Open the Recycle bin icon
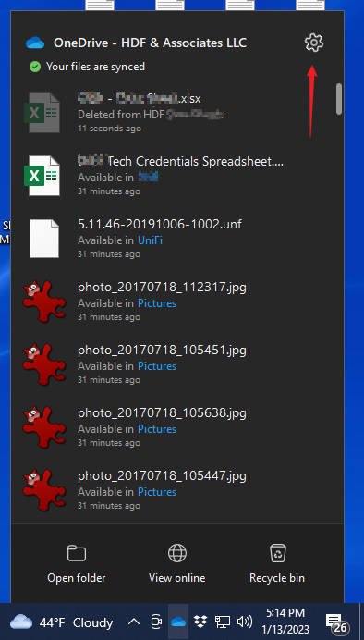This screenshot has height=640, width=364. tap(278, 553)
